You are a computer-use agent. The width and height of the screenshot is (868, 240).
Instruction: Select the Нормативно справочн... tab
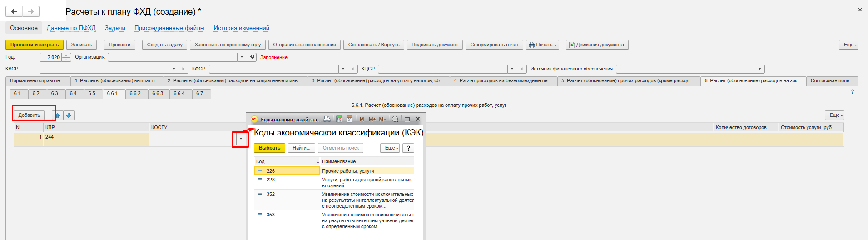(x=37, y=81)
